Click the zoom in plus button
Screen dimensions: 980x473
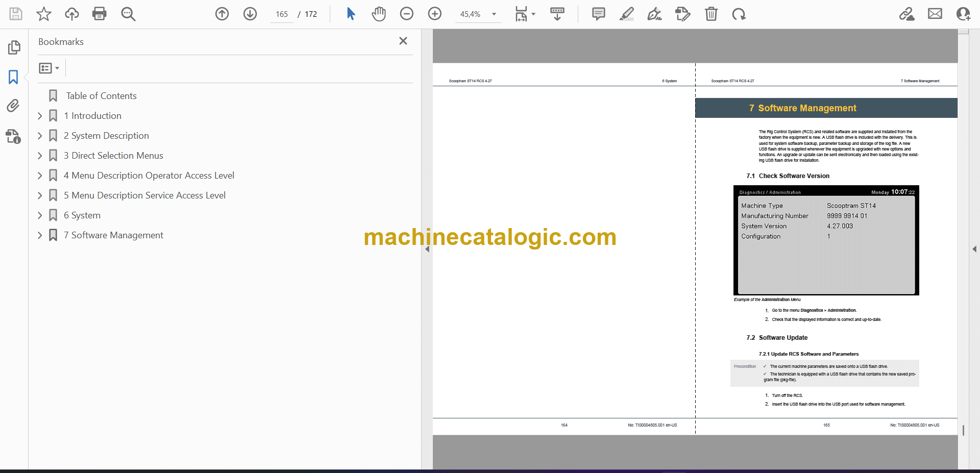pyautogui.click(x=435, y=14)
